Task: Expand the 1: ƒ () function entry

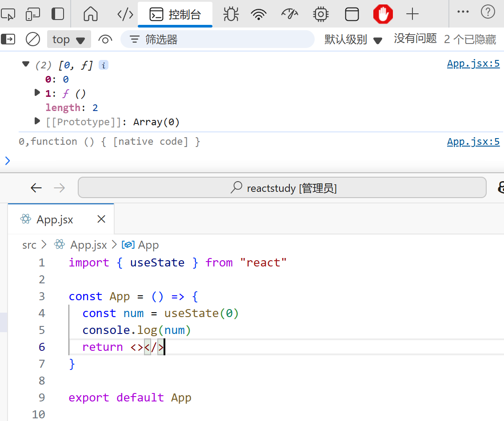Action: pos(37,93)
